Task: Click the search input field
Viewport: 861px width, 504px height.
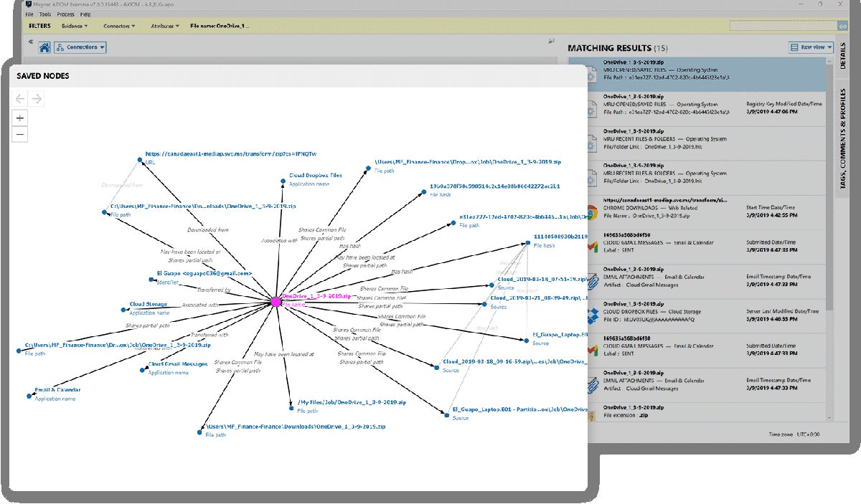Action: point(782,26)
